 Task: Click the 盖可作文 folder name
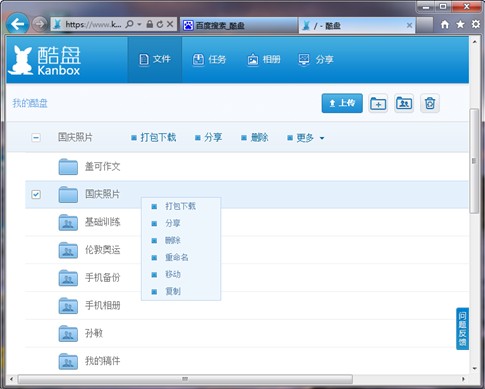coord(102,167)
